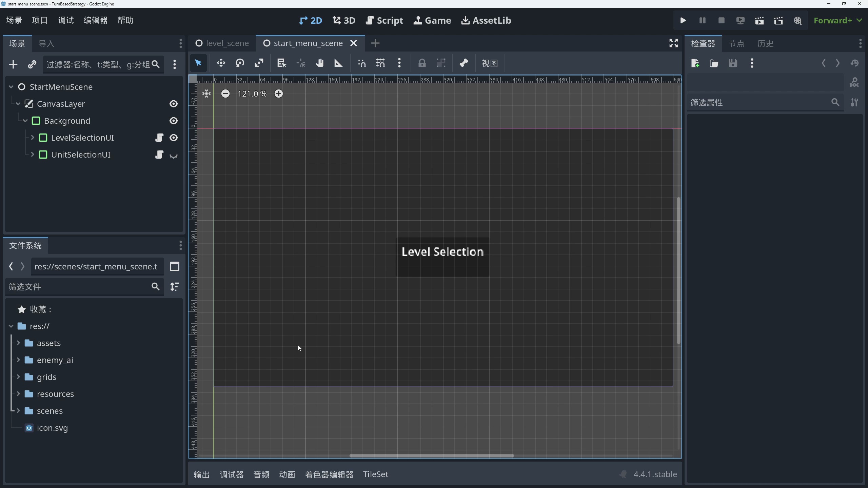
Task: Open the TileSet bottom panel
Action: [x=376, y=474]
